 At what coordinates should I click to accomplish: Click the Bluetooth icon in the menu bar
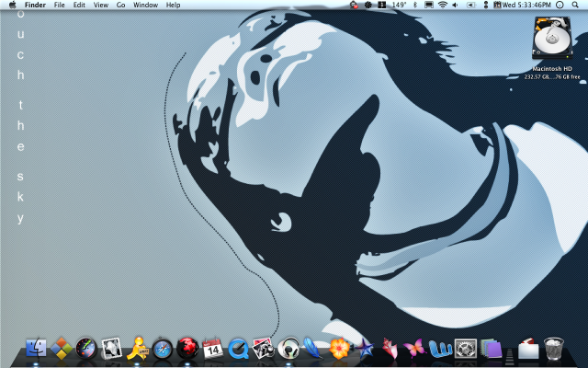click(415, 5)
